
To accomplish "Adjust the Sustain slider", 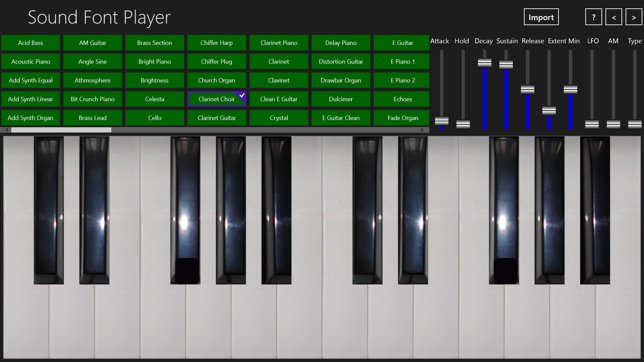I will [506, 64].
